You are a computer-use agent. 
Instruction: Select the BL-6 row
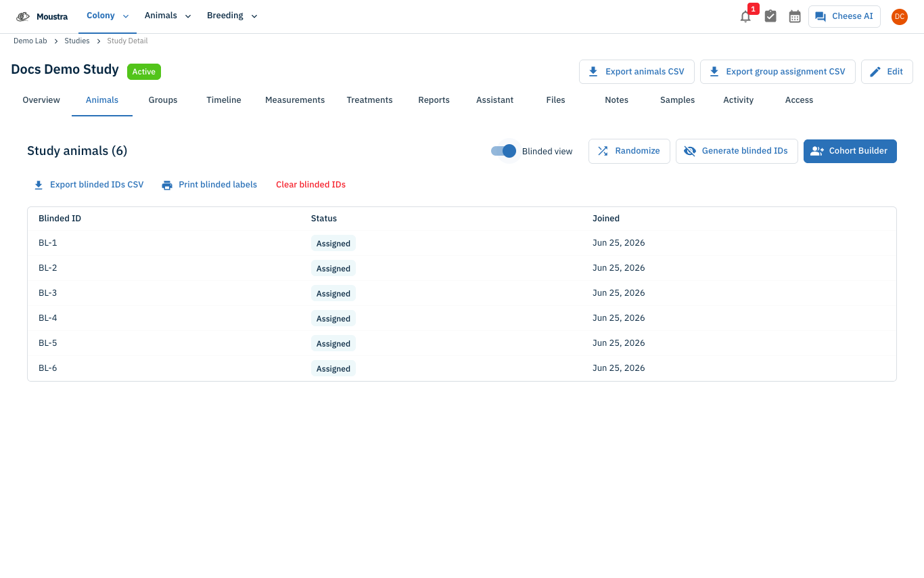pos(462,368)
